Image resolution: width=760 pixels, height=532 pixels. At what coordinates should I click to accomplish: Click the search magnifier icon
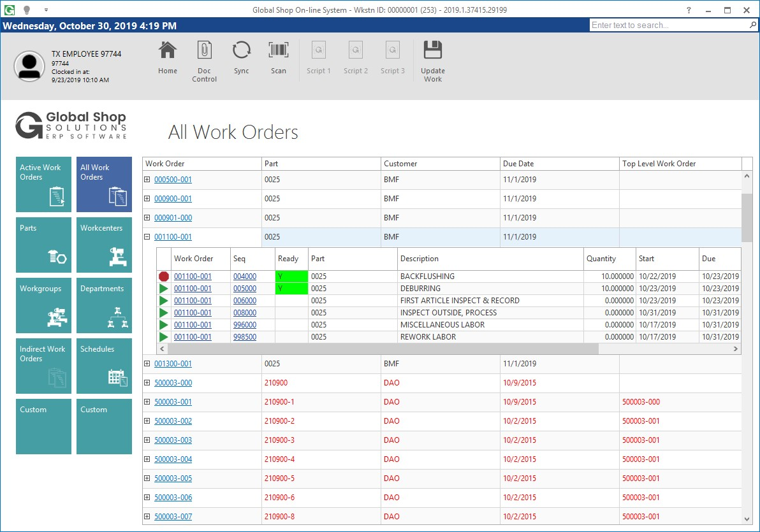752,25
